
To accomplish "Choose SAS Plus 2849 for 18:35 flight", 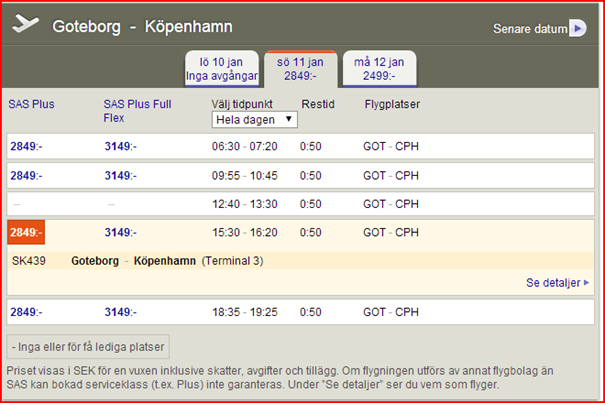I will pyautogui.click(x=27, y=312).
